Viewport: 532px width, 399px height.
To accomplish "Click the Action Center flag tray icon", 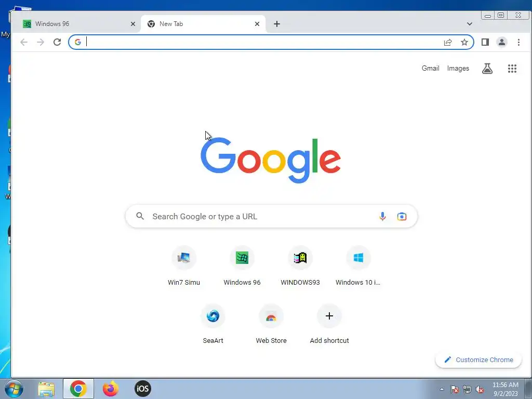I will pos(455,390).
